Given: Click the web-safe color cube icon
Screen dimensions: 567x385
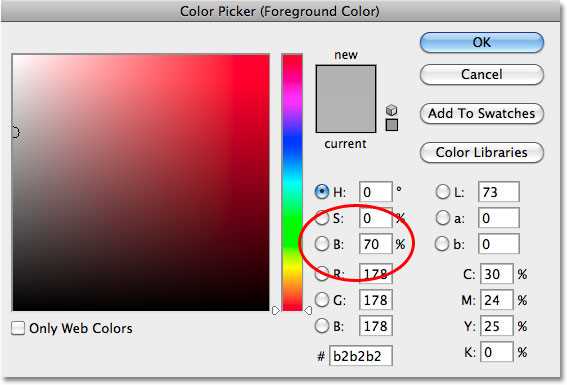Looking at the screenshot, I should click(391, 110).
